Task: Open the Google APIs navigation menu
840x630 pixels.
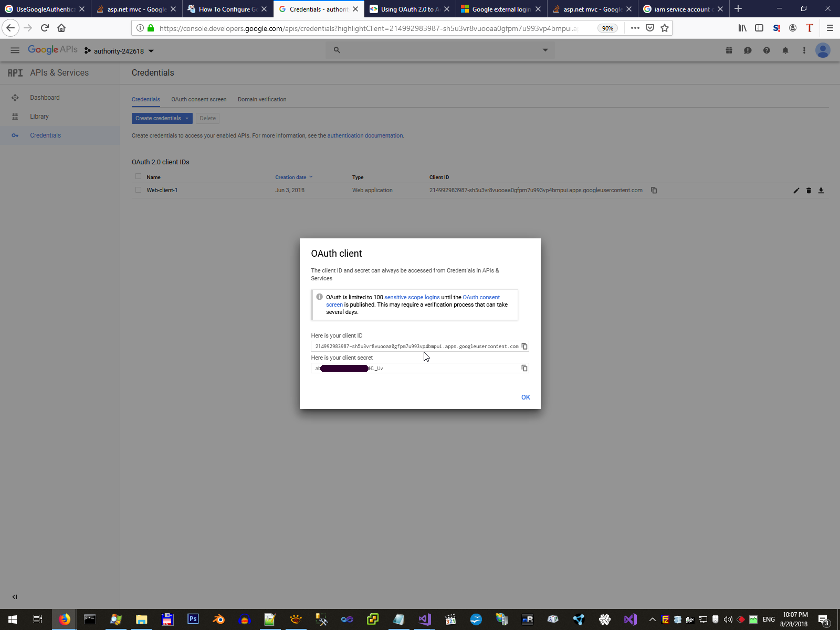Action: click(x=15, y=50)
